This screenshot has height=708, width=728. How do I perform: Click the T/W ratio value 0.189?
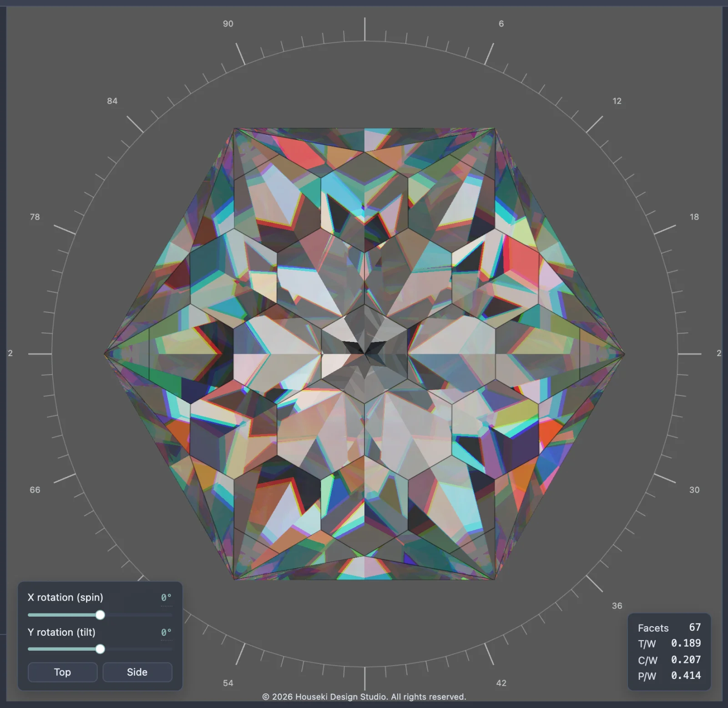pyautogui.click(x=686, y=643)
